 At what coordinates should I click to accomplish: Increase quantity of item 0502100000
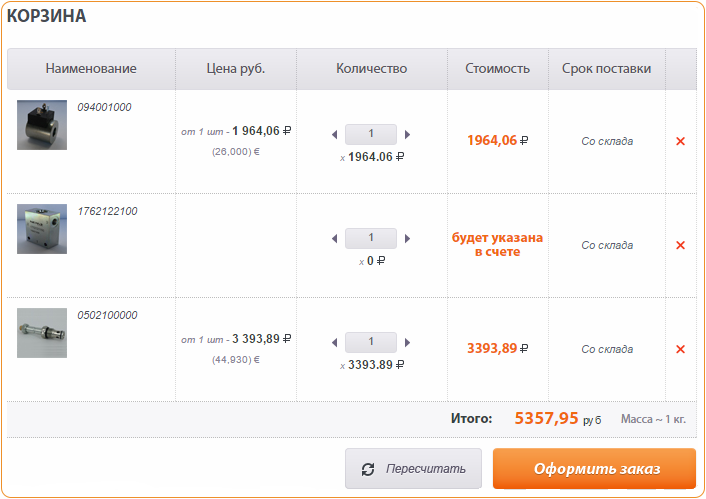coord(408,342)
